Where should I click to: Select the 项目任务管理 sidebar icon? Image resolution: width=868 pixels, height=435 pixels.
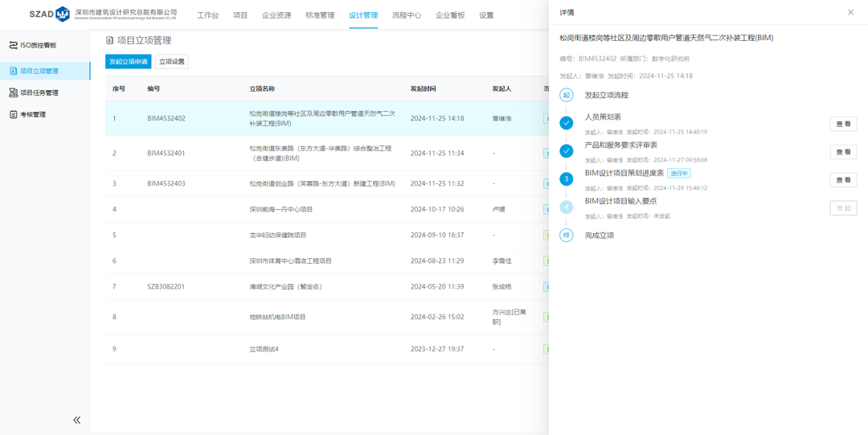[x=13, y=93]
